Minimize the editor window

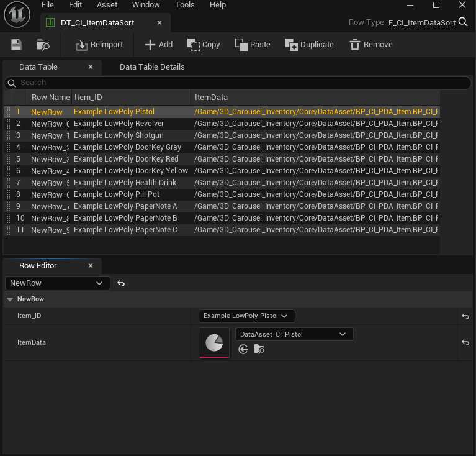pyautogui.click(x=410, y=5)
